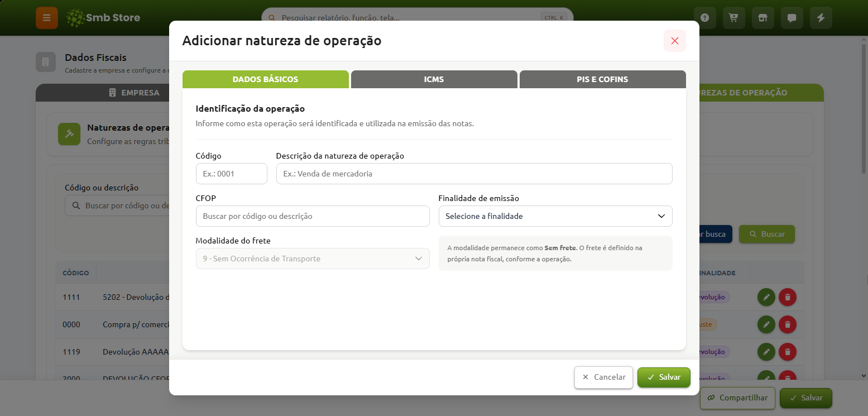Delete row 1111 with the trash icon
The image size is (868, 416).
coord(788,297)
